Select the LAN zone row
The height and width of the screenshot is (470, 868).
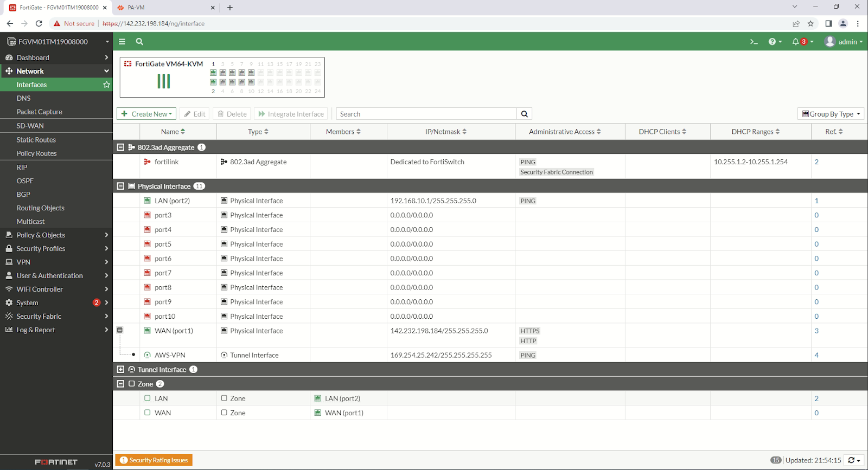tap(490, 398)
